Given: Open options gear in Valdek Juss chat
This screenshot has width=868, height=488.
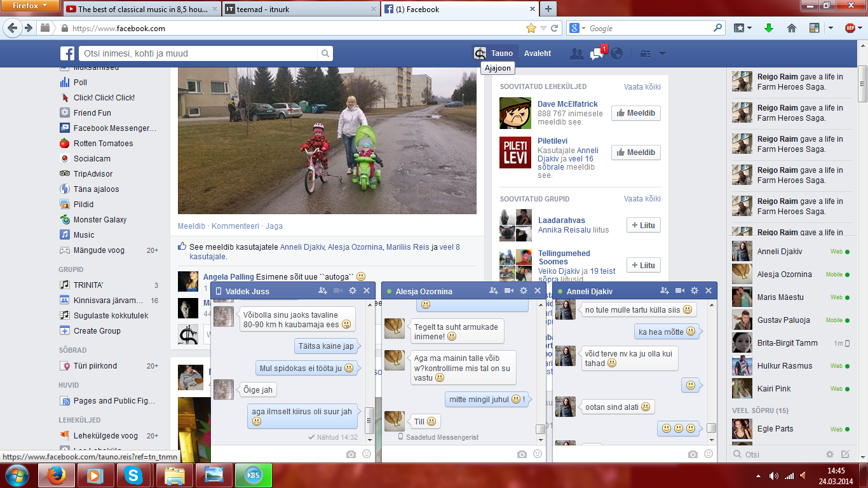Looking at the screenshot, I should point(353,291).
